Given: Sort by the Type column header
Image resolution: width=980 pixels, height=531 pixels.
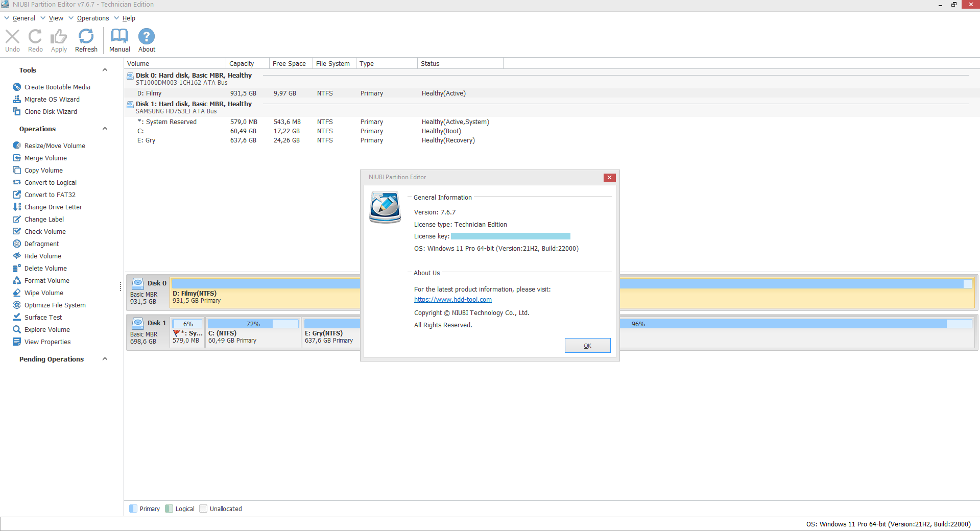Looking at the screenshot, I should click(x=387, y=63).
